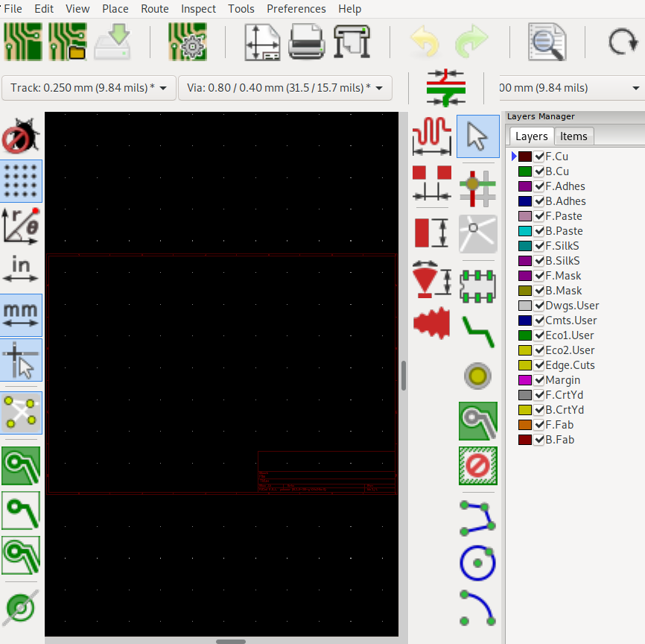Click the F.Mask layer color swatch
The width and height of the screenshot is (645, 644).
click(x=525, y=276)
